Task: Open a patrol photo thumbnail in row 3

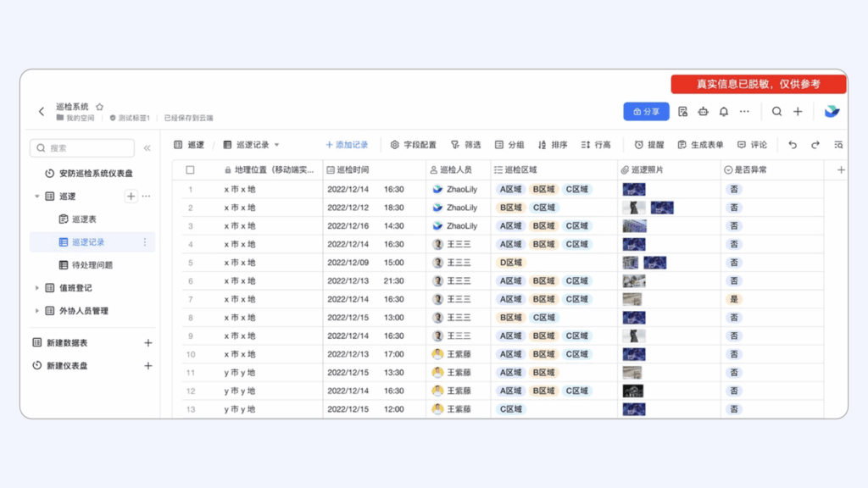Action: [637, 225]
